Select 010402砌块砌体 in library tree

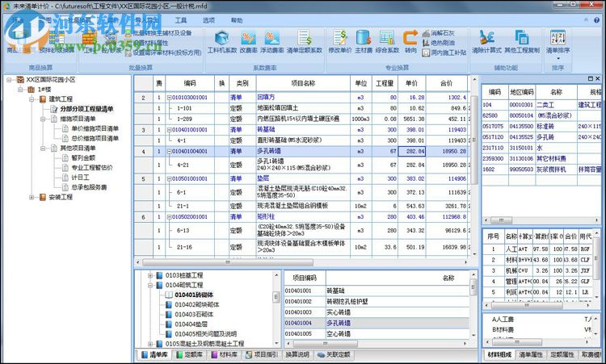(x=197, y=304)
